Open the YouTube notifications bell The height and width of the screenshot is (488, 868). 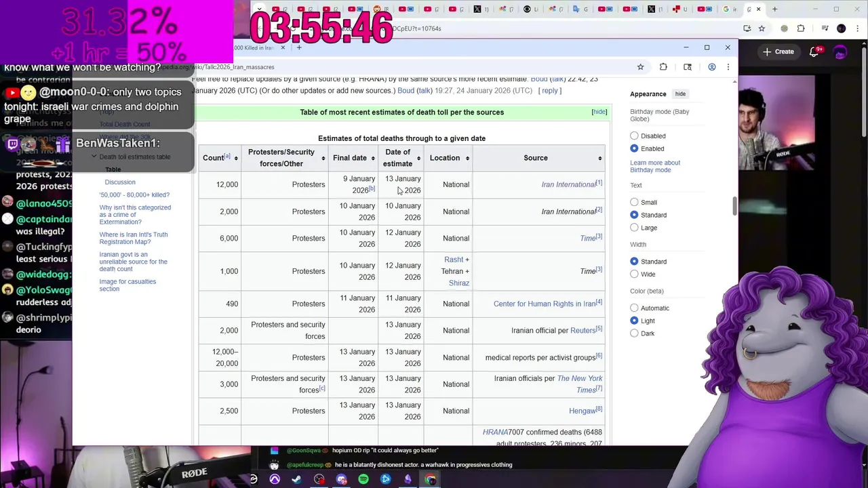click(815, 52)
